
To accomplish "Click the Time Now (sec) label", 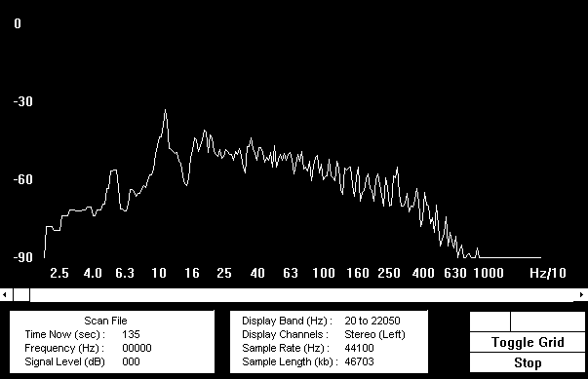I will coord(65,334).
